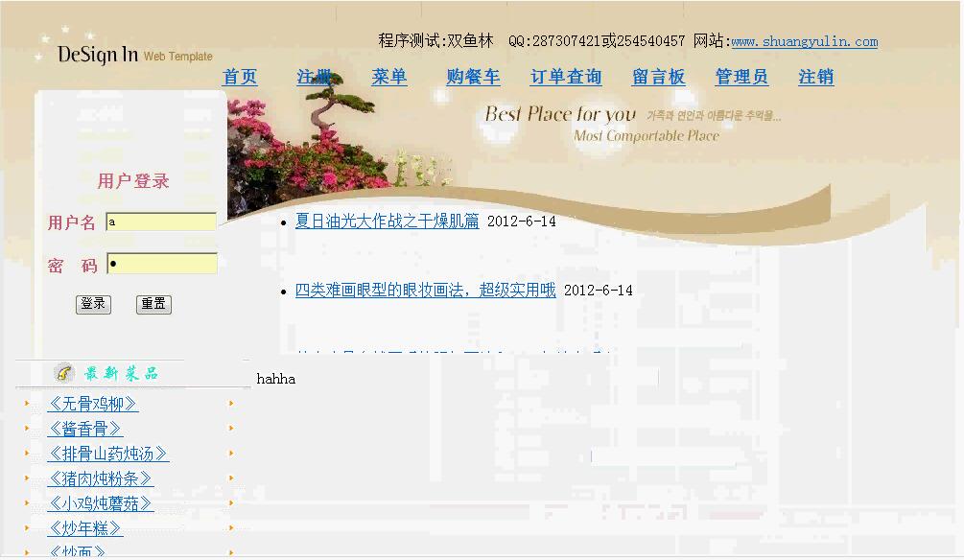The height and width of the screenshot is (560, 964).
Task: Click the Best Place for you banner text
Action: point(560,114)
